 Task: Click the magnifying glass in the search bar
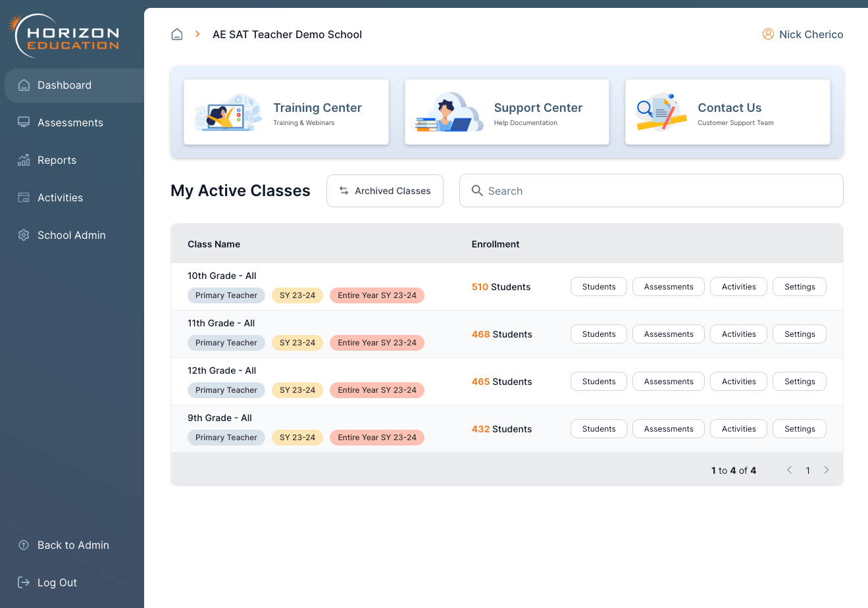477,190
